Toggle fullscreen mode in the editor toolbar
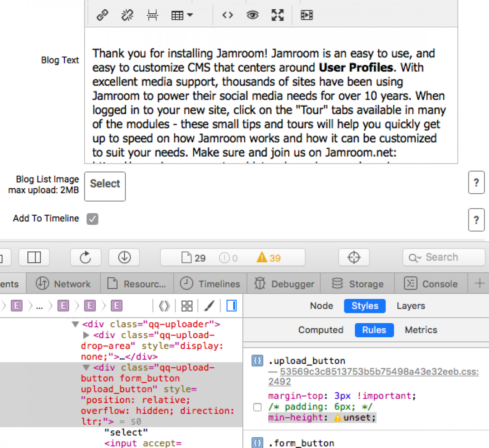Viewport: 489px width, 448px height. pos(278,15)
